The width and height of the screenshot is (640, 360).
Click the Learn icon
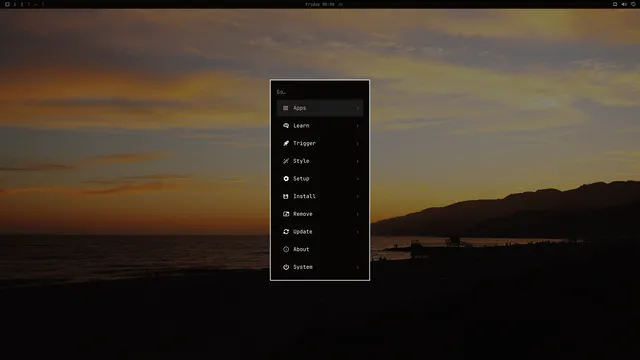286,126
